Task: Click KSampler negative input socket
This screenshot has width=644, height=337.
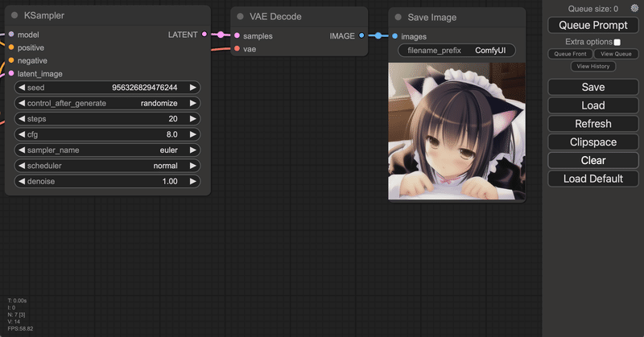Action: 11,60
